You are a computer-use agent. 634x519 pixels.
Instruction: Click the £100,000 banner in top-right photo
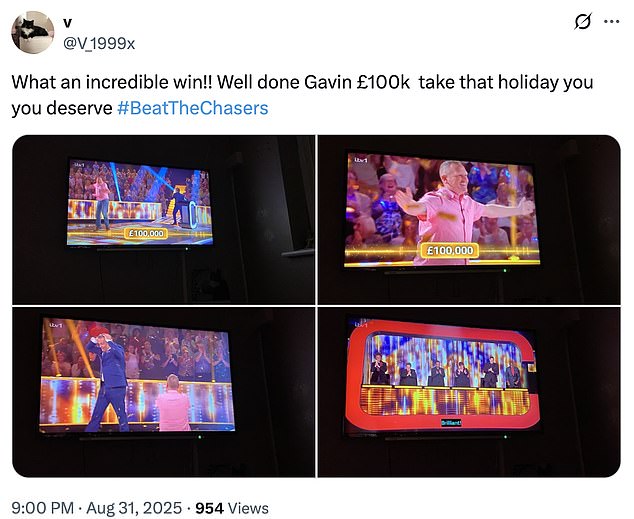coord(450,250)
